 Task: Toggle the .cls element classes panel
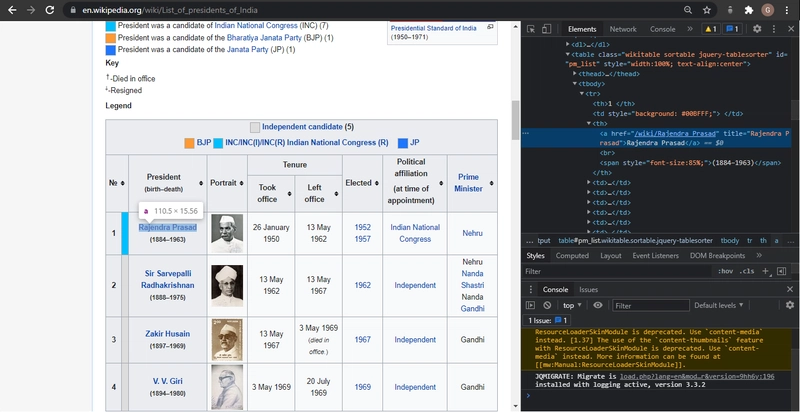click(x=746, y=271)
